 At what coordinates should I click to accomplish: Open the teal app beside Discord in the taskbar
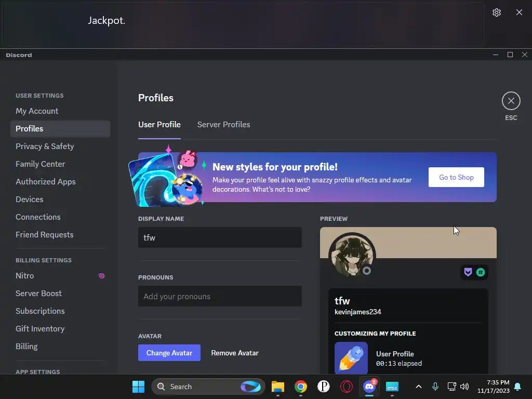[x=392, y=387]
